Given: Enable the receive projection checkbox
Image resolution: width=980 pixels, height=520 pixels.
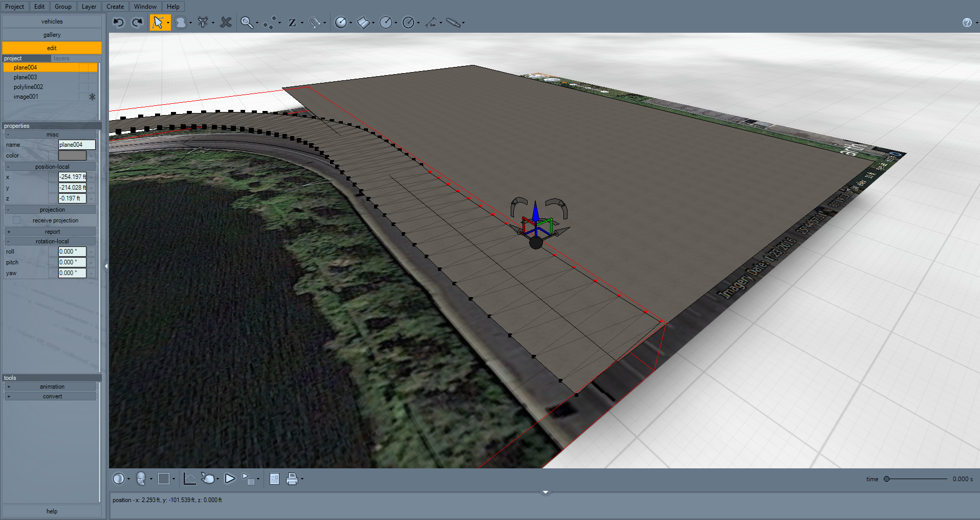Looking at the screenshot, I should pos(16,220).
